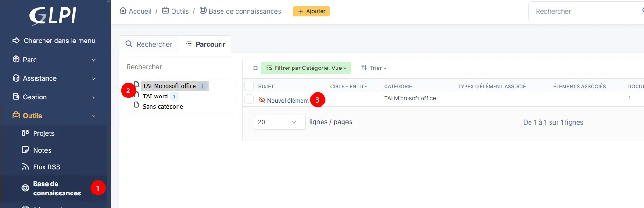Screen dimensions: 644x208
Task: Sort by CATÉGORIE column
Action: (398, 87)
